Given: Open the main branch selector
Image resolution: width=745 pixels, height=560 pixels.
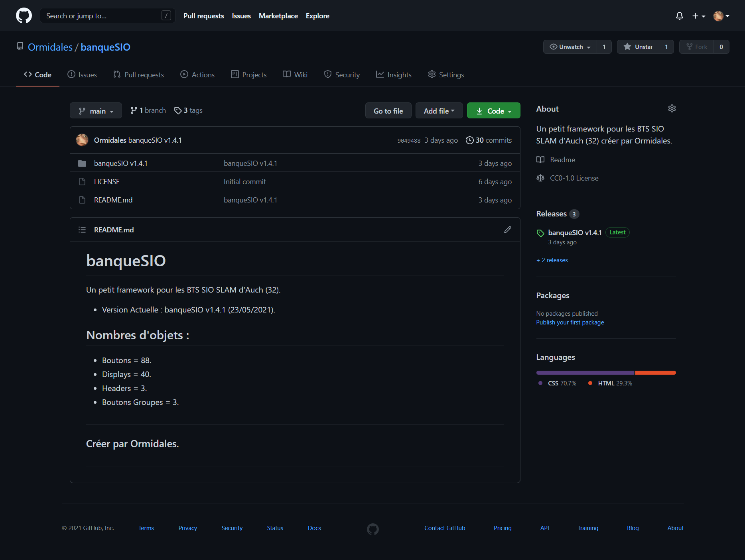Looking at the screenshot, I should (x=96, y=111).
